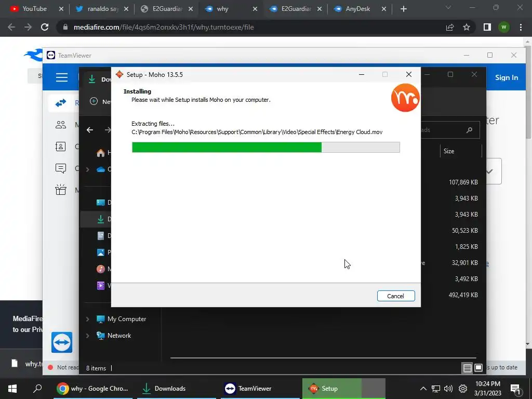Open the TeamViewer Contacts icon
The image size is (532, 399).
point(61,147)
